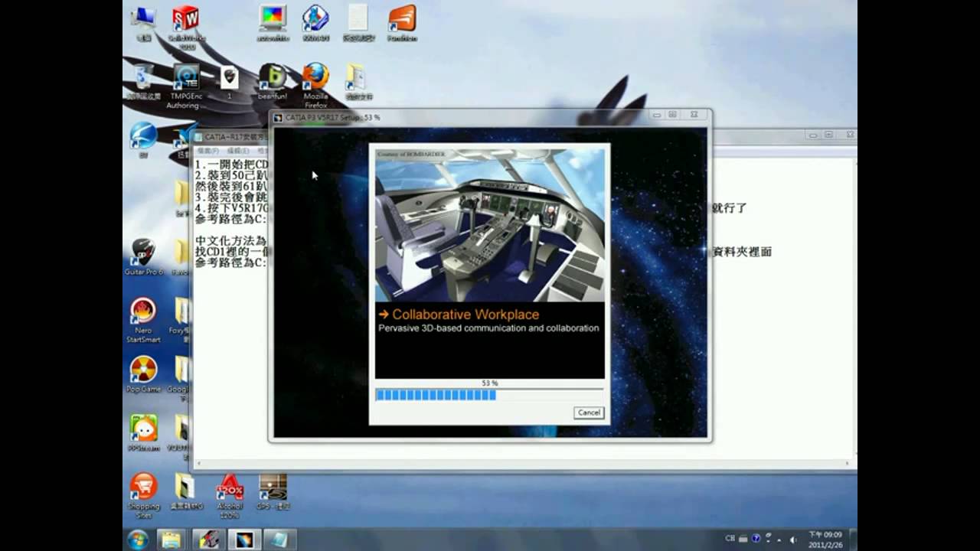
Task: Launch PPStream desktop shortcut
Action: point(143,433)
